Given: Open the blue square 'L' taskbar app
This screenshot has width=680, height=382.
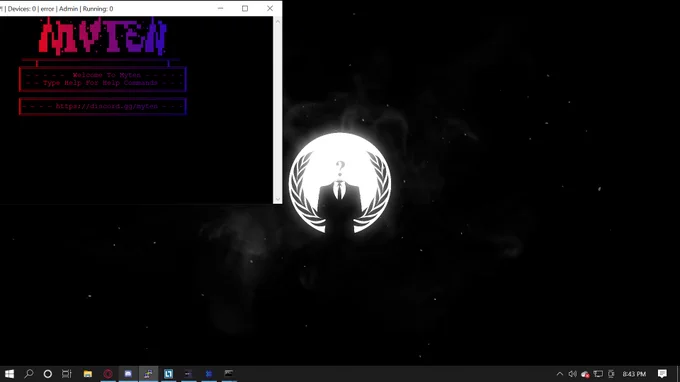Looking at the screenshot, I should (168, 374).
